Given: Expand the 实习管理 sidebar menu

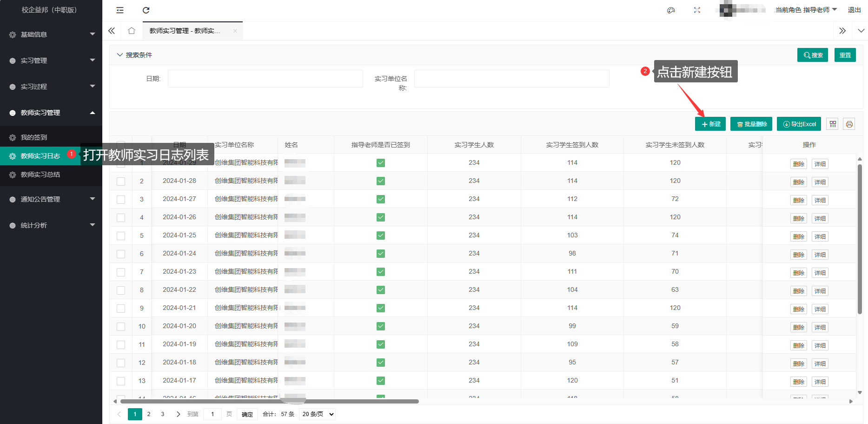Looking at the screenshot, I should [x=51, y=61].
